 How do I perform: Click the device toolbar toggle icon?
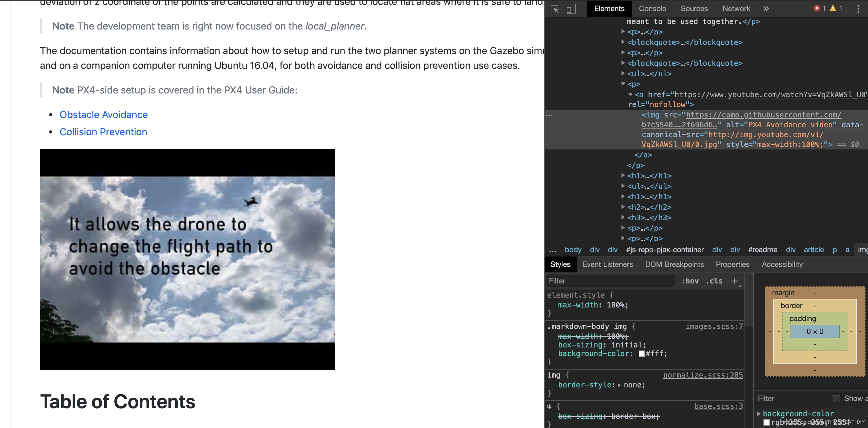[571, 8]
